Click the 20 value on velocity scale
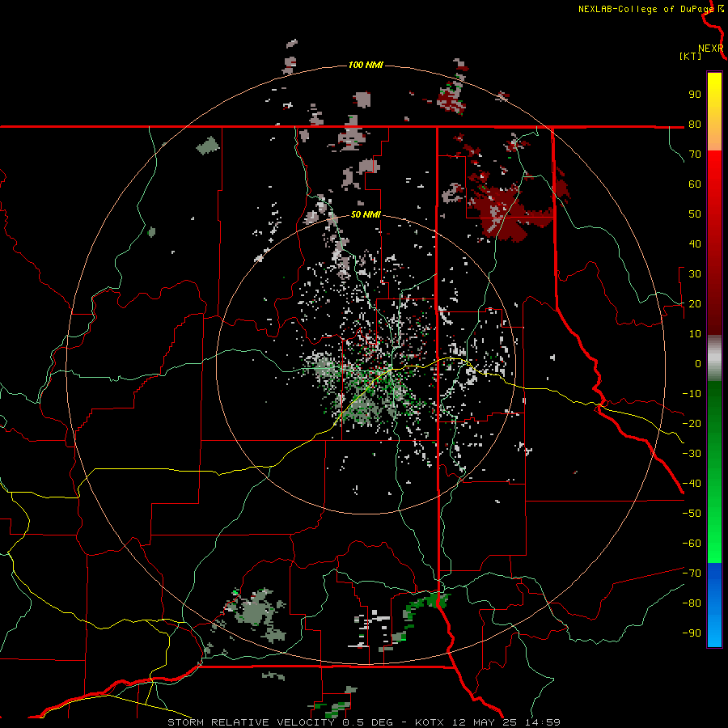The image size is (728, 728). point(695,303)
